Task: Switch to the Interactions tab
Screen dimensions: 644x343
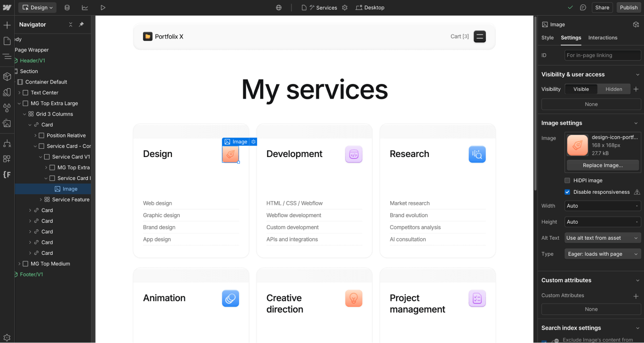Action: pos(603,38)
